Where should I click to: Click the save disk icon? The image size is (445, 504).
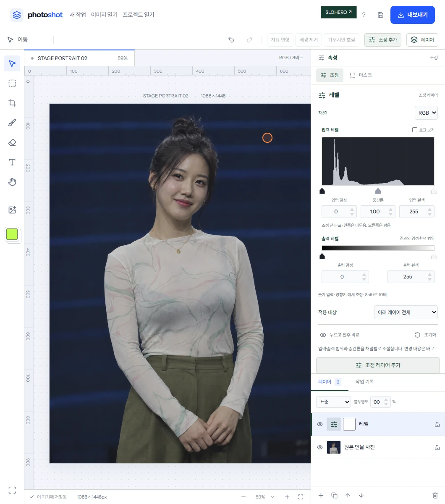[380, 15]
